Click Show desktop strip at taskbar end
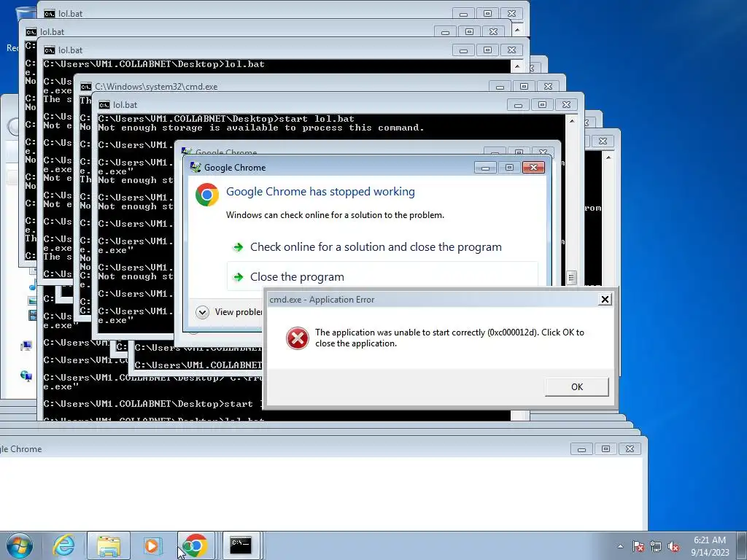The height and width of the screenshot is (560, 747). [742, 545]
